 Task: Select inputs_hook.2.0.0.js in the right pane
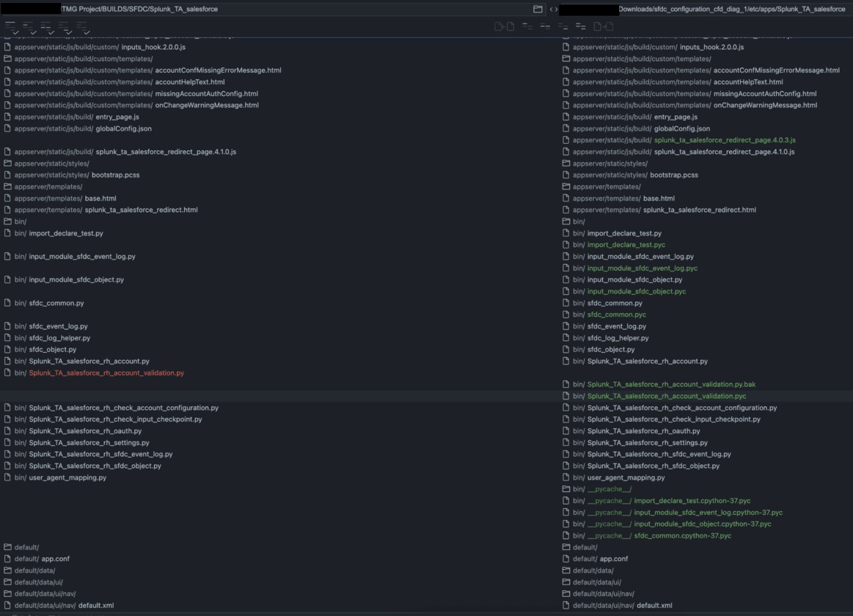(x=711, y=48)
